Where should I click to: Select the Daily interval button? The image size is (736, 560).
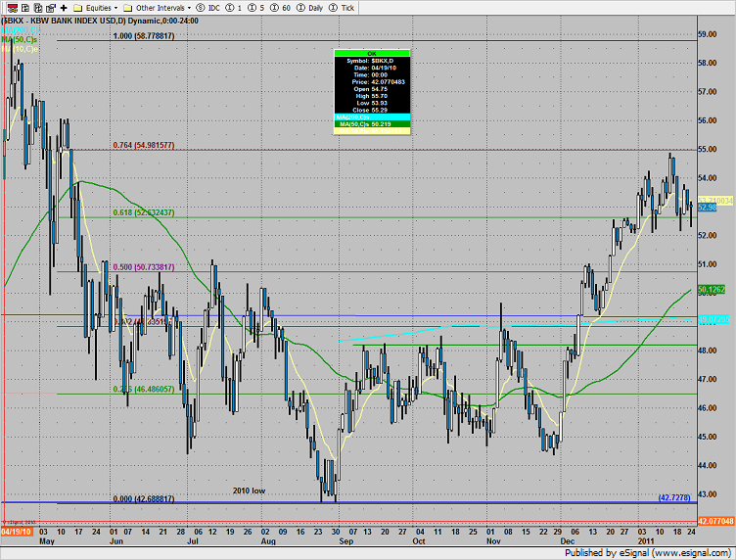click(310, 6)
